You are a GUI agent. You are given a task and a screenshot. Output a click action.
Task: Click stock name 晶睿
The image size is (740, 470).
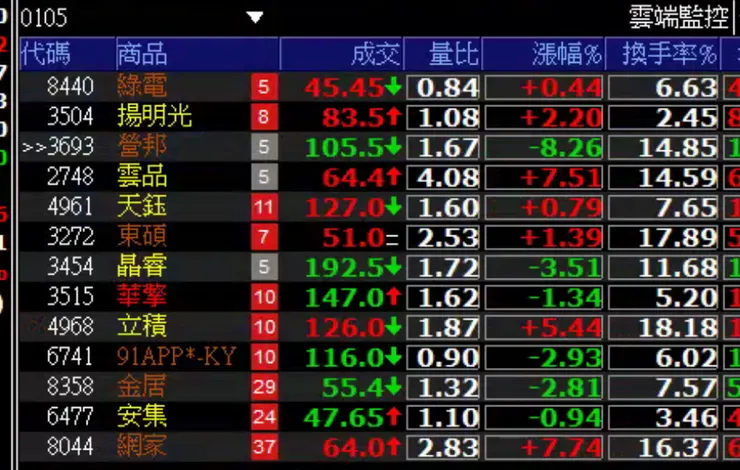pyautogui.click(x=142, y=267)
